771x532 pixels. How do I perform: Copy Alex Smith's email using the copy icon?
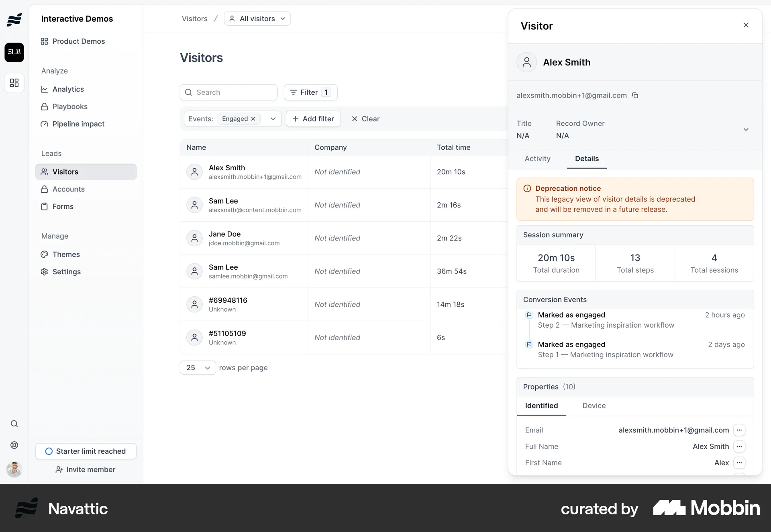(x=636, y=95)
